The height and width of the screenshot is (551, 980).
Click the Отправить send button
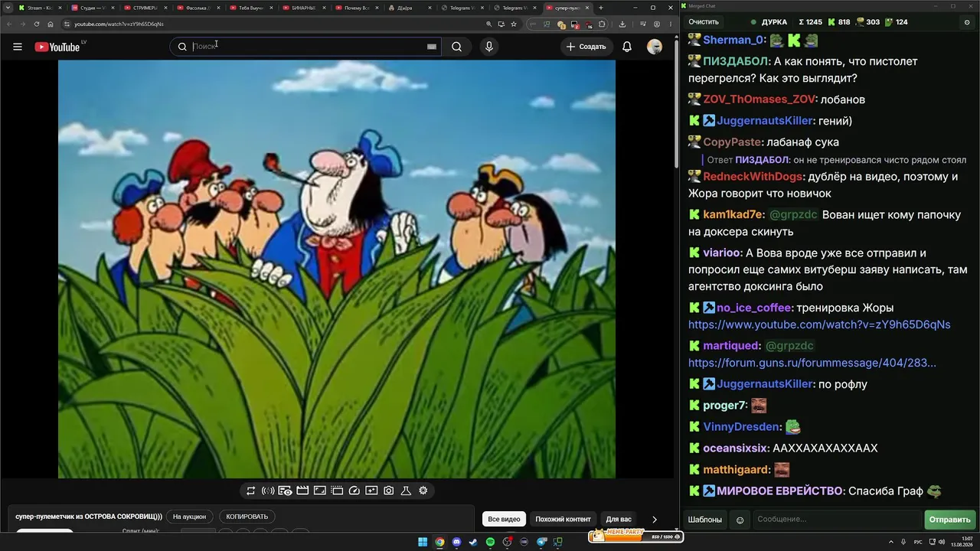950,520
